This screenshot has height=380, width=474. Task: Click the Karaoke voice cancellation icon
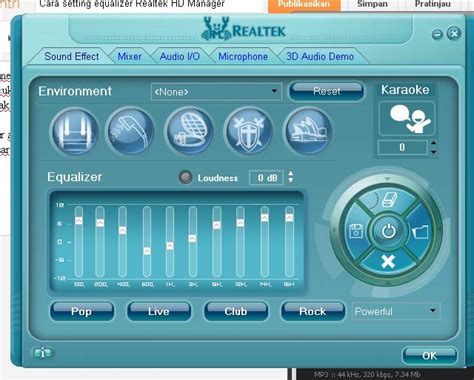pyautogui.click(x=407, y=119)
